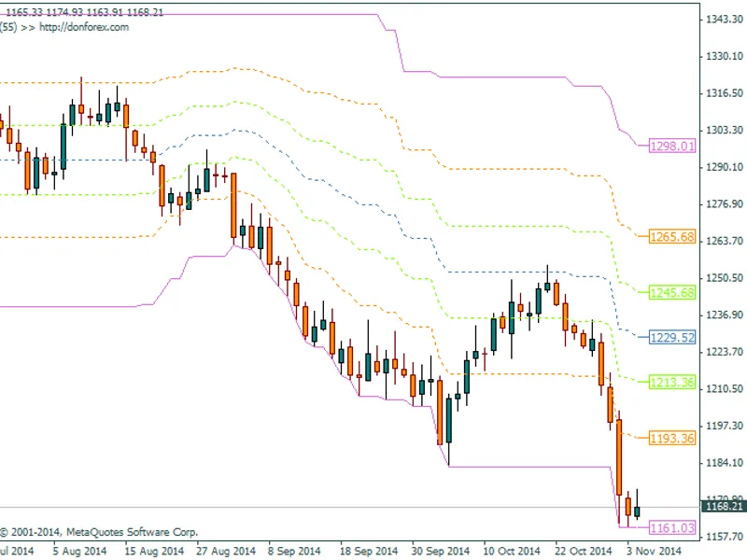Click the upper orange 1265.68 level label
747x560 pixels.
click(672, 237)
